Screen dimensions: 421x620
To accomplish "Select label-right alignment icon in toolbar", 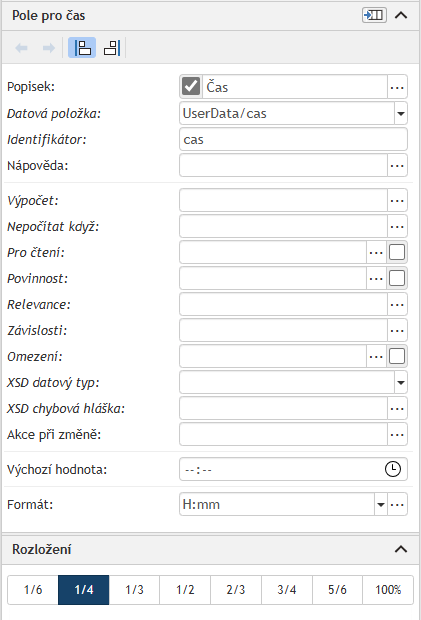I will [x=112, y=48].
